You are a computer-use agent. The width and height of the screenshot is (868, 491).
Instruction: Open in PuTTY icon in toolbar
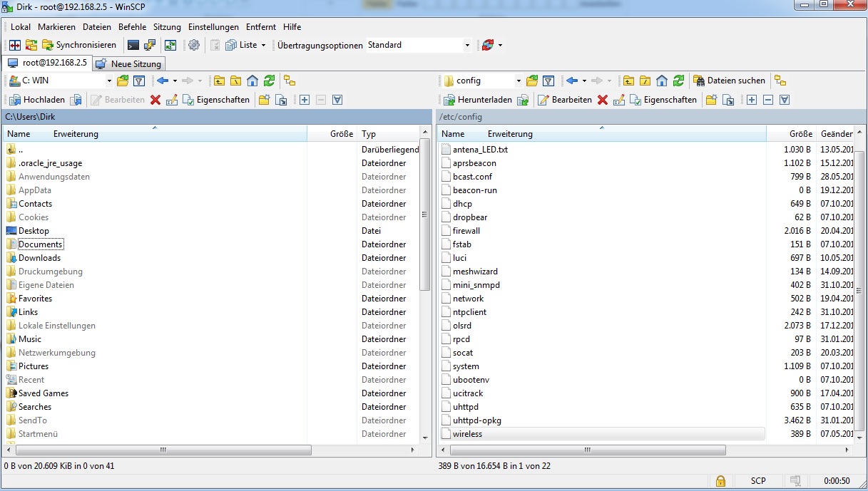[x=150, y=45]
